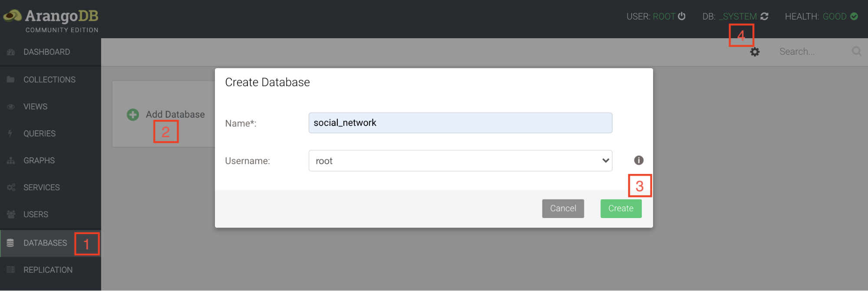868x291 pixels.
Task: Click the green health checkmark icon
Action: pos(854,16)
